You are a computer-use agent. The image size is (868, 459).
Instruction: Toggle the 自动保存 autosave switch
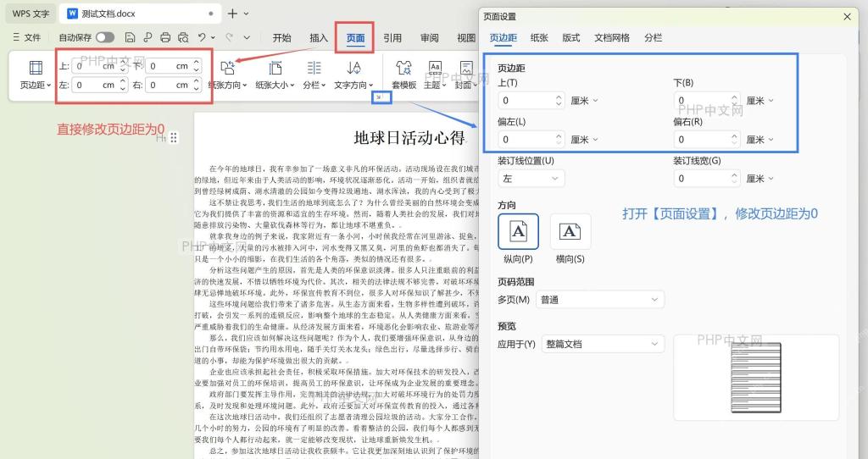tap(105, 37)
